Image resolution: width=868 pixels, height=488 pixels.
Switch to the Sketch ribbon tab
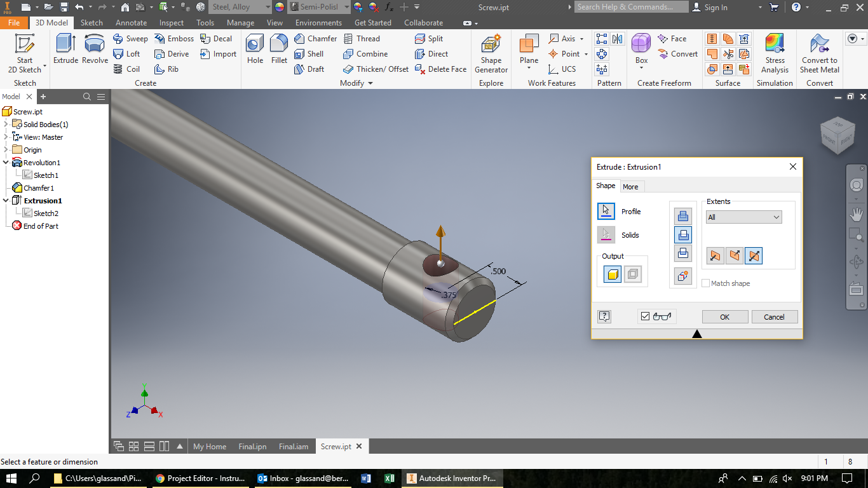tap(92, 22)
